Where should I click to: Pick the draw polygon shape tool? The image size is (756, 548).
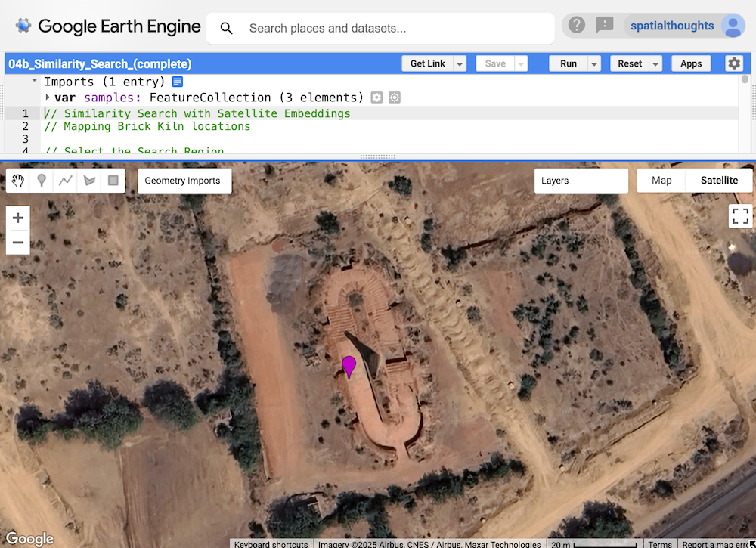[89, 181]
